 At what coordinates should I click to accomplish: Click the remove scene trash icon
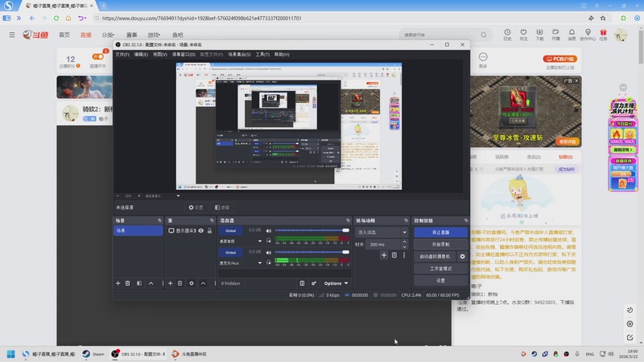[129, 283]
